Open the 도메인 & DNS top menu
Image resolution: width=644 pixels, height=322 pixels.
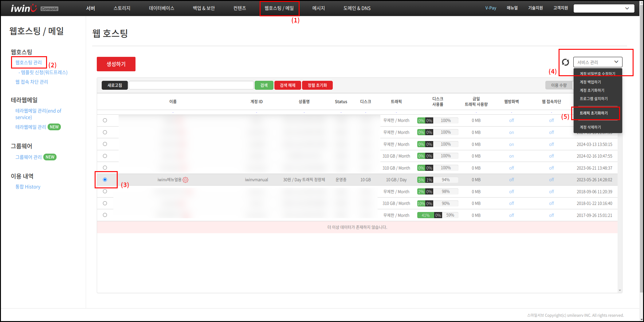(x=357, y=8)
